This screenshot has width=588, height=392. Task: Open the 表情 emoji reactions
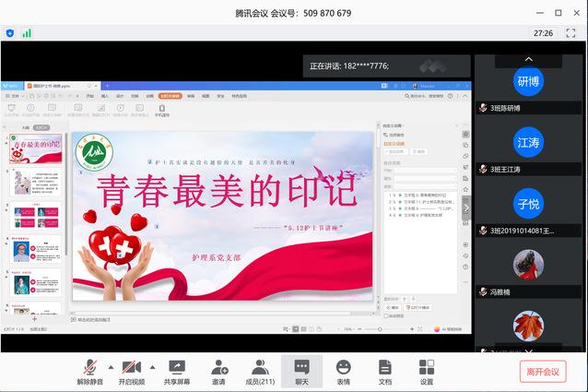[343, 371]
